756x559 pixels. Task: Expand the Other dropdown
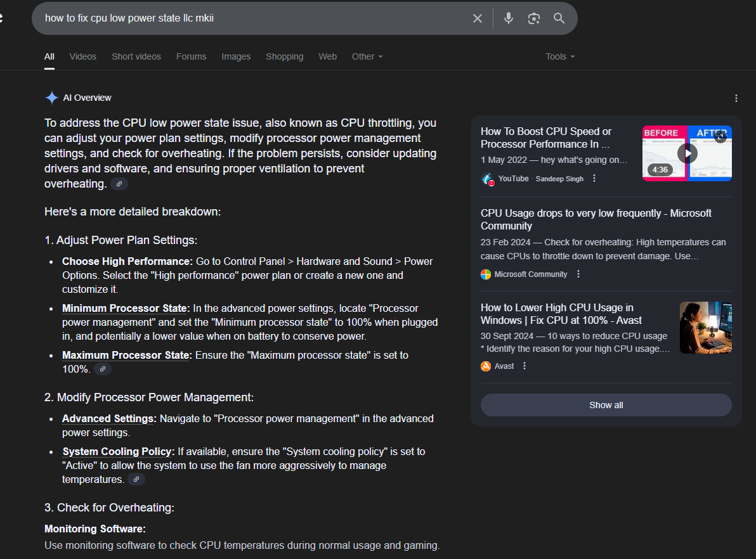tap(367, 57)
